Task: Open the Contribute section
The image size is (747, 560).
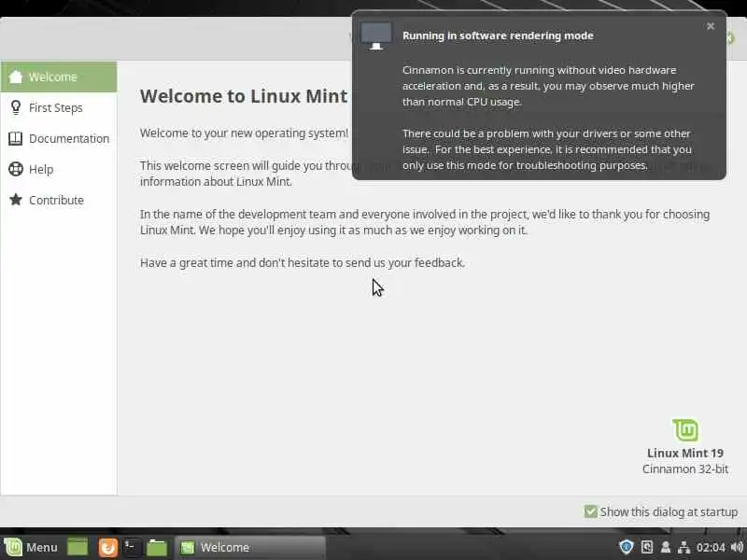Action: (59, 200)
